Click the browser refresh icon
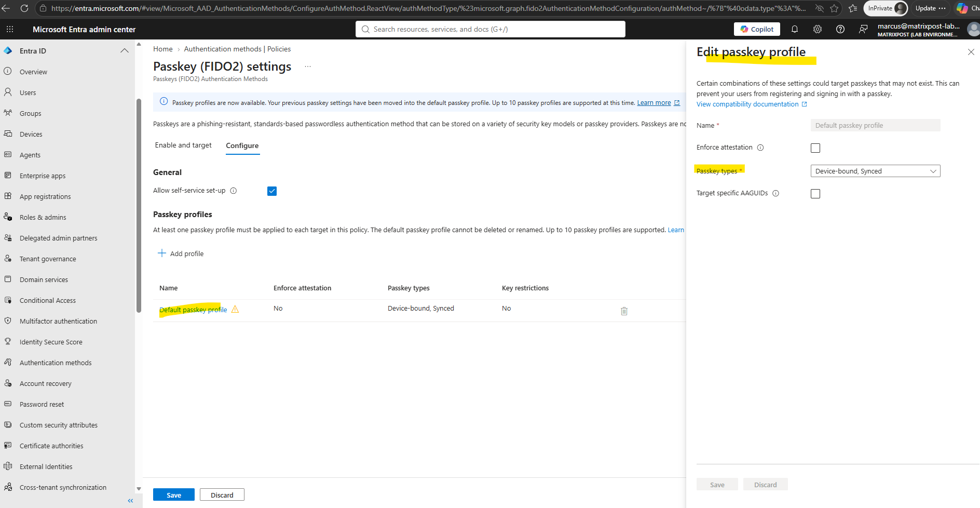Screen dimensions: 980x508 pos(24,8)
